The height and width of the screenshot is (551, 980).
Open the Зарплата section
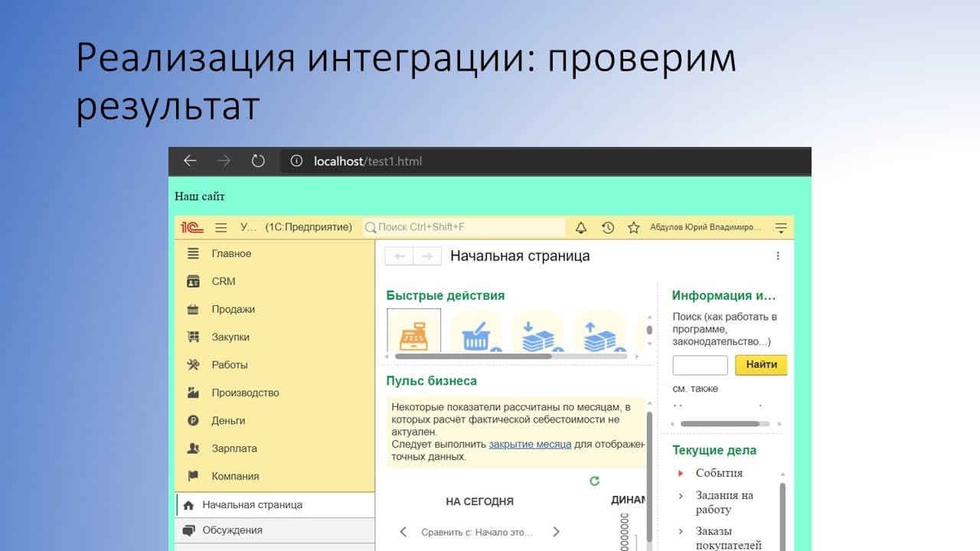coord(234,448)
